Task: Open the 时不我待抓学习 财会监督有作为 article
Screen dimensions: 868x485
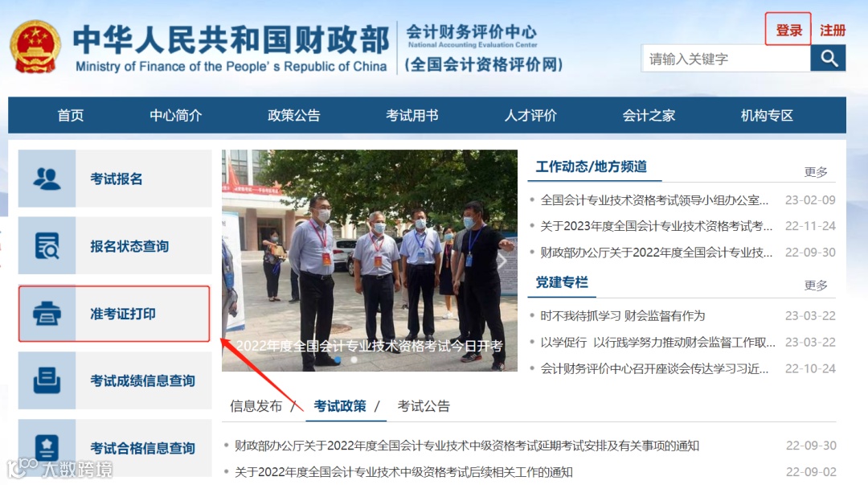Action: click(x=623, y=316)
